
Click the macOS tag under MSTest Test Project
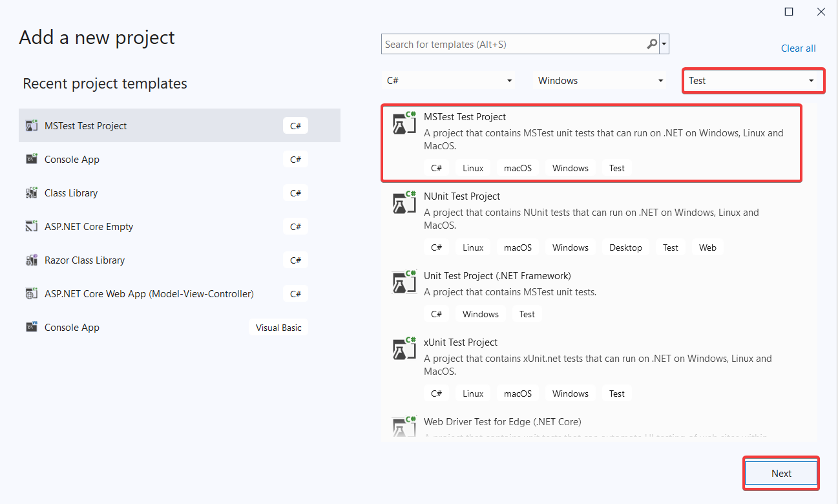518,168
